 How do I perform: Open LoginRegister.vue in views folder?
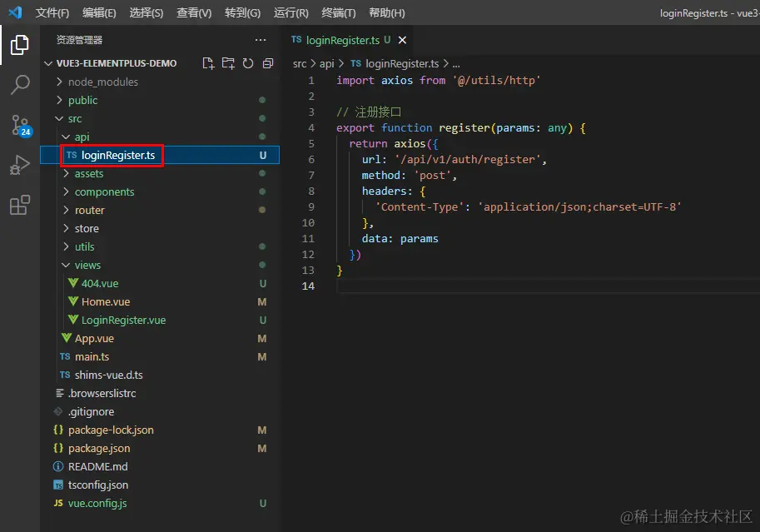160,320
